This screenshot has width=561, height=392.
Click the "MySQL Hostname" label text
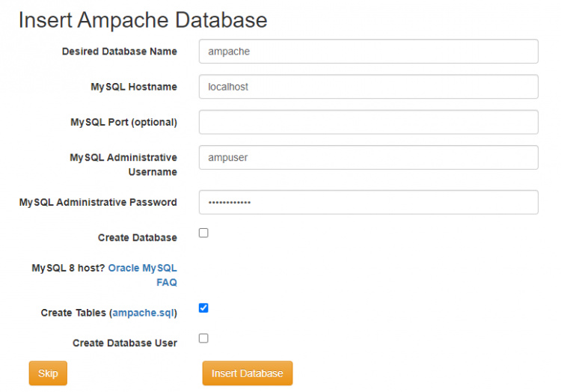[134, 87]
